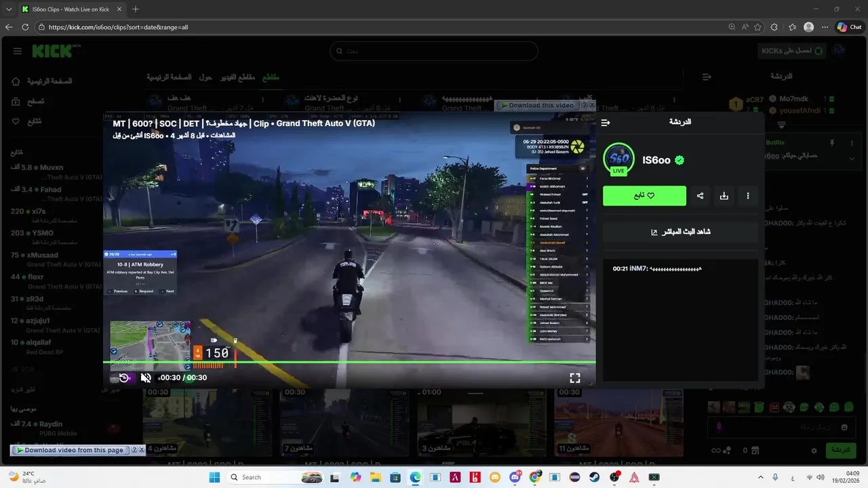
Task: Click the IS6oo channel name
Action: (656, 160)
